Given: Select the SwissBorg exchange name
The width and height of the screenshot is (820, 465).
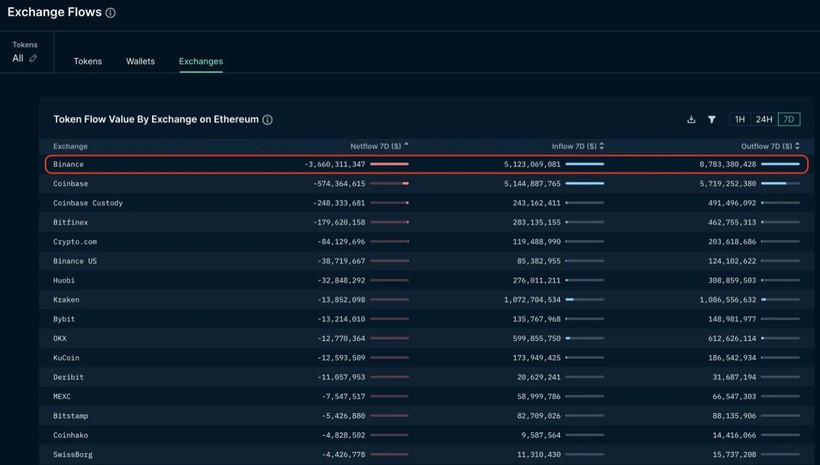Looking at the screenshot, I should (x=73, y=455).
